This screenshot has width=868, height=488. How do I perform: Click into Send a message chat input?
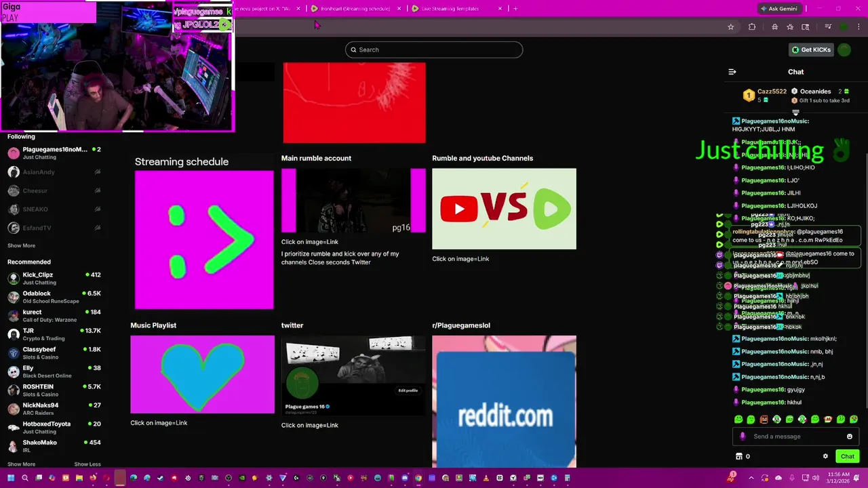tap(797, 436)
